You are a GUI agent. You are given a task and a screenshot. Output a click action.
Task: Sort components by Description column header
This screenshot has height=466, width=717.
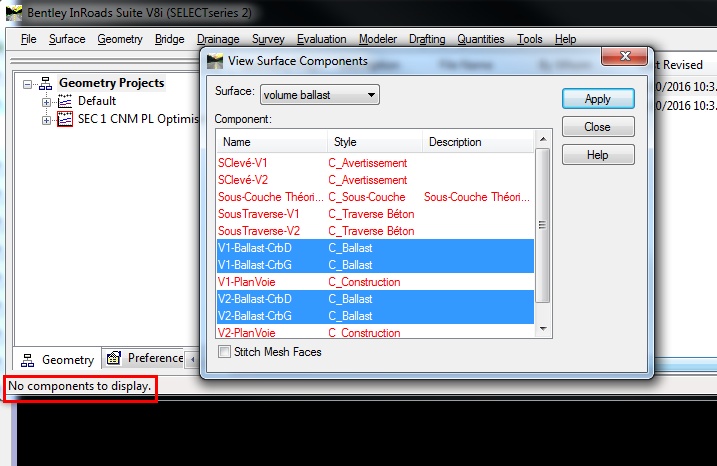(478, 142)
